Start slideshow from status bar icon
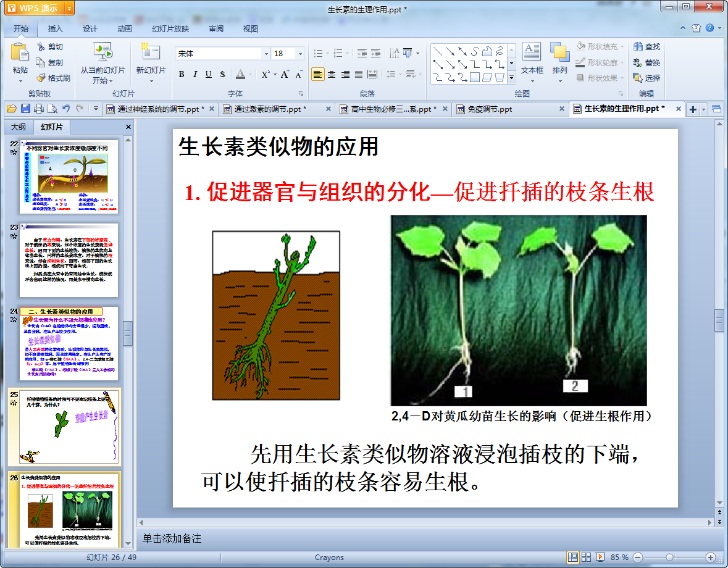 [600, 557]
